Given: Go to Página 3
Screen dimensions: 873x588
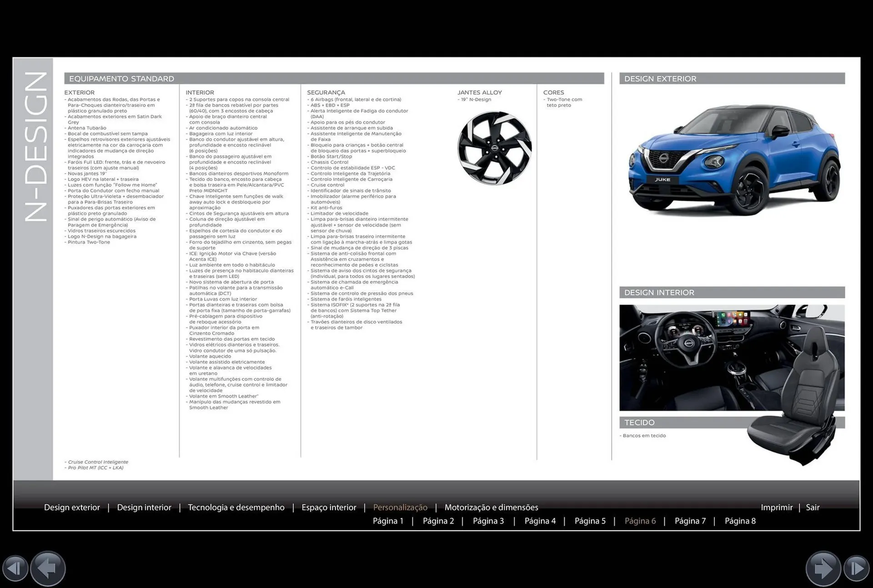Looking at the screenshot, I should click(488, 521).
